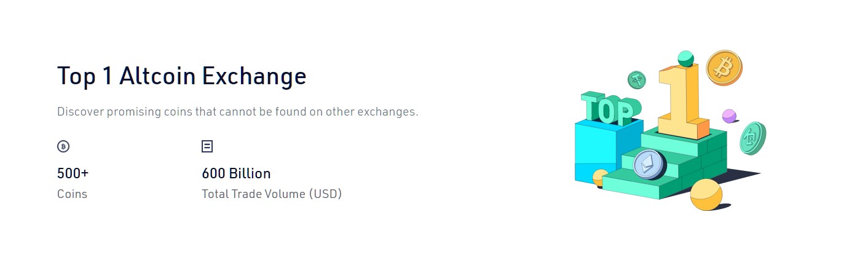Click the green coin at right edge

pyautogui.click(x=753, y=138)
